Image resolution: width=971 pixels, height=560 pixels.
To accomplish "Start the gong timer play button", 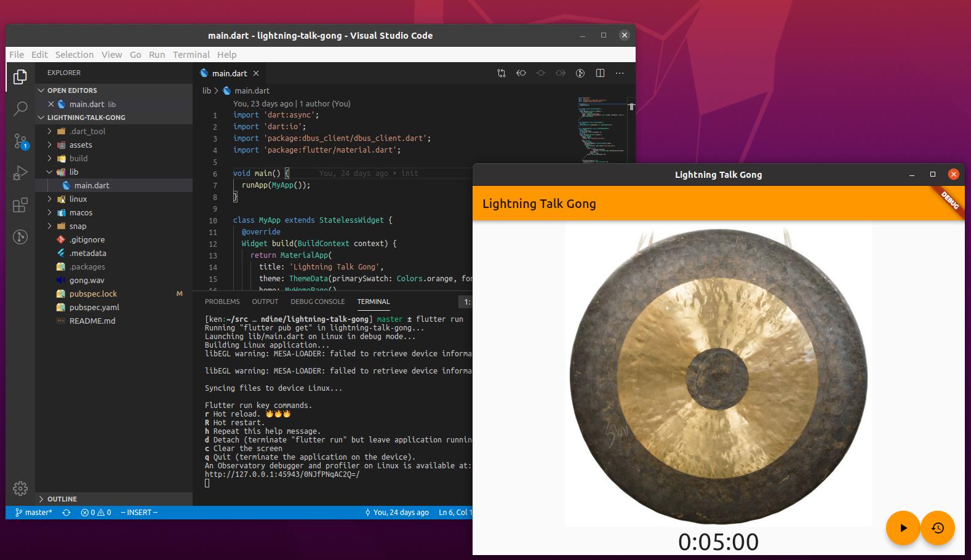I will tap(903, 528).
